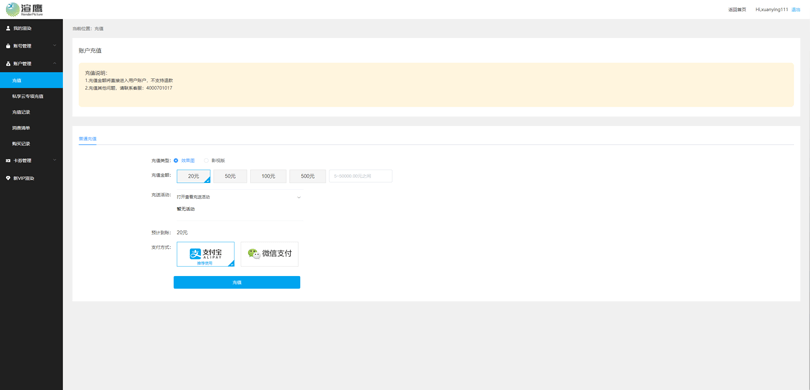Choose Alipay as the payment method
The image size is (810, 390).
(206, 254)
